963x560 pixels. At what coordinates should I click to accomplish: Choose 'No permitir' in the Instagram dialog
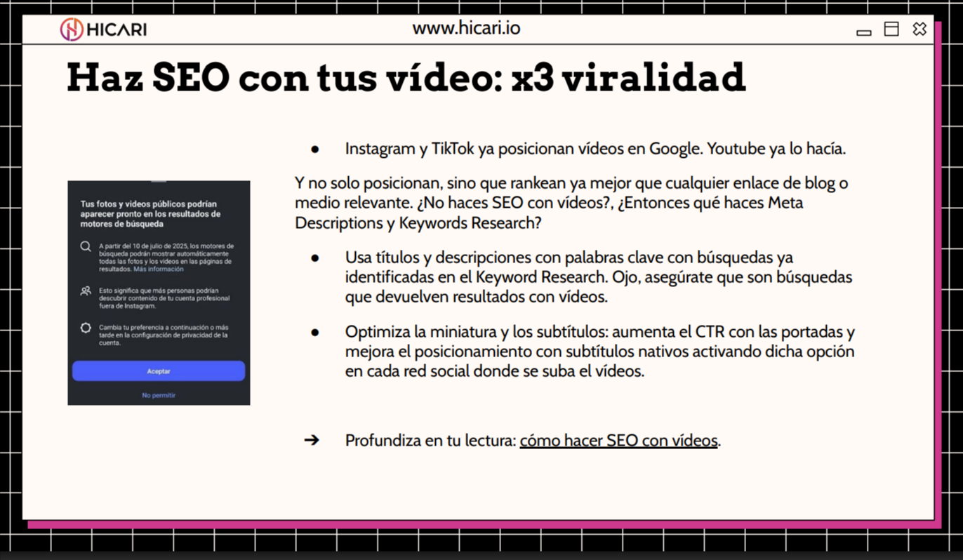click(159, 395)
